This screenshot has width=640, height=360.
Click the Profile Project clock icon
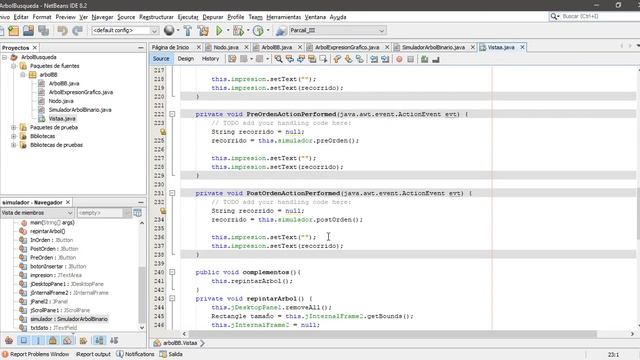point(258,31)
